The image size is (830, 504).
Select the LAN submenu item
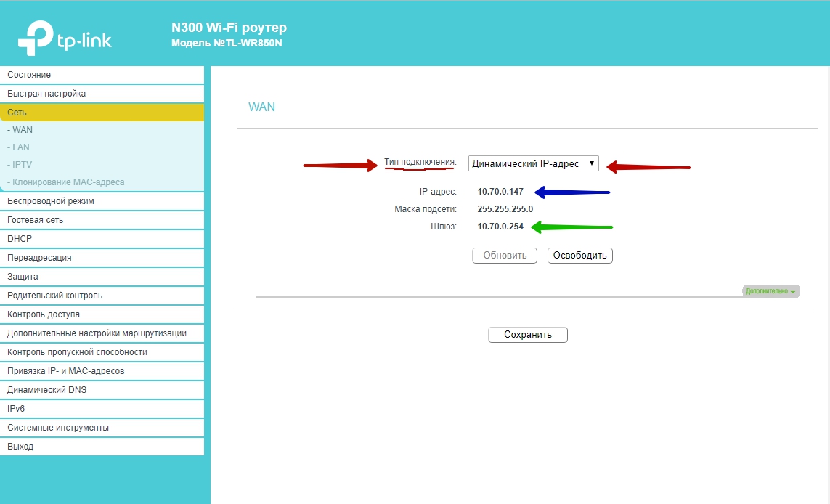[x=20, y=147]
